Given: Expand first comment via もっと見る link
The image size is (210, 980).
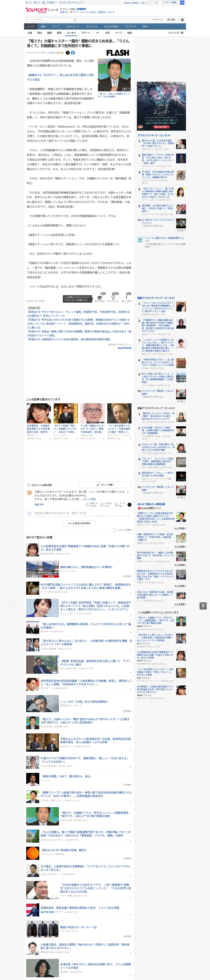Looking at the screenshot, I should pyautogui.click(x=90, y=499).
